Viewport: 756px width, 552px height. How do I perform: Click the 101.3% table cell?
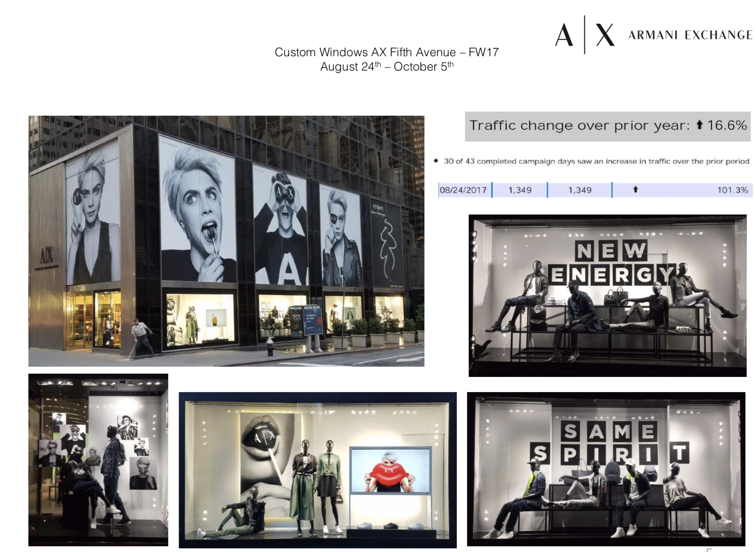732,190
